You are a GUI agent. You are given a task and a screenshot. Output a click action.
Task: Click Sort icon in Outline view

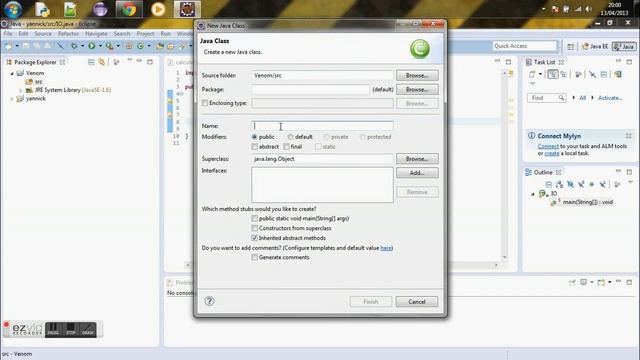[559, 184]
